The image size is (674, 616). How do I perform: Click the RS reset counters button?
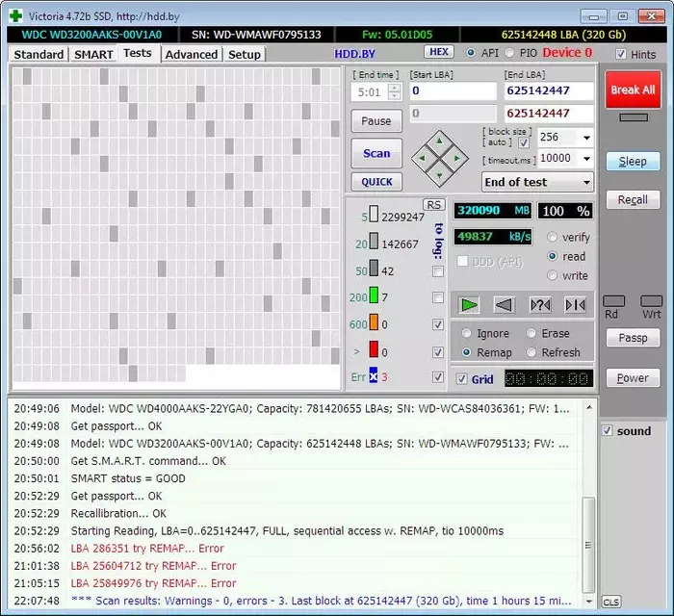pyautogui.click(x=433, y=205)
